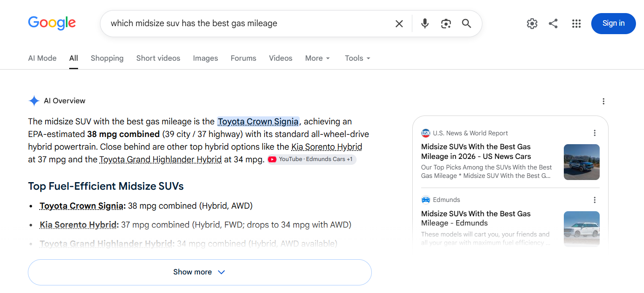
Task: Switch to Forums tab
Action: (x=244, y=58)
